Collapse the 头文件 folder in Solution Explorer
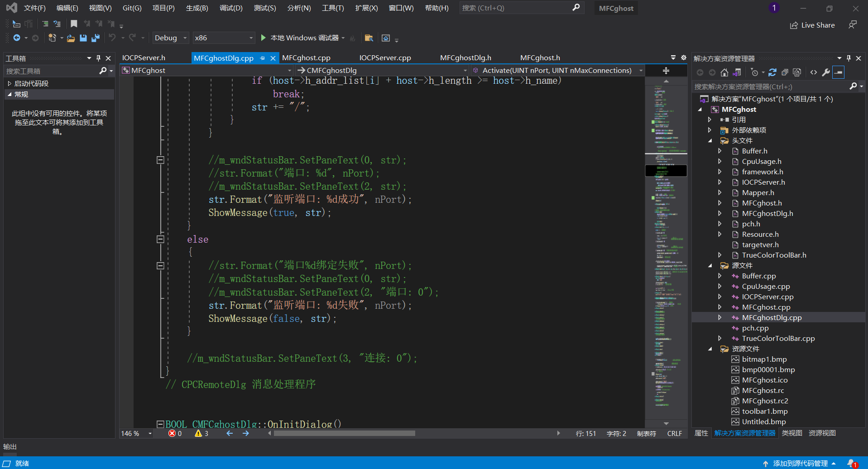868x469 pixels. tap(710, 141)
